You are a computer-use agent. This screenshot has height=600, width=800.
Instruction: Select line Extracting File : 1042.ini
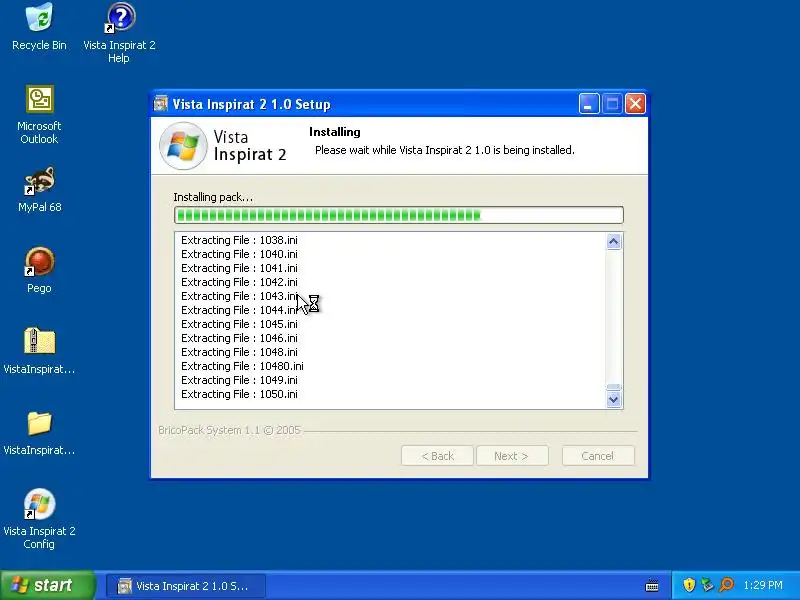pyautogui.click(x=239, y=282)
